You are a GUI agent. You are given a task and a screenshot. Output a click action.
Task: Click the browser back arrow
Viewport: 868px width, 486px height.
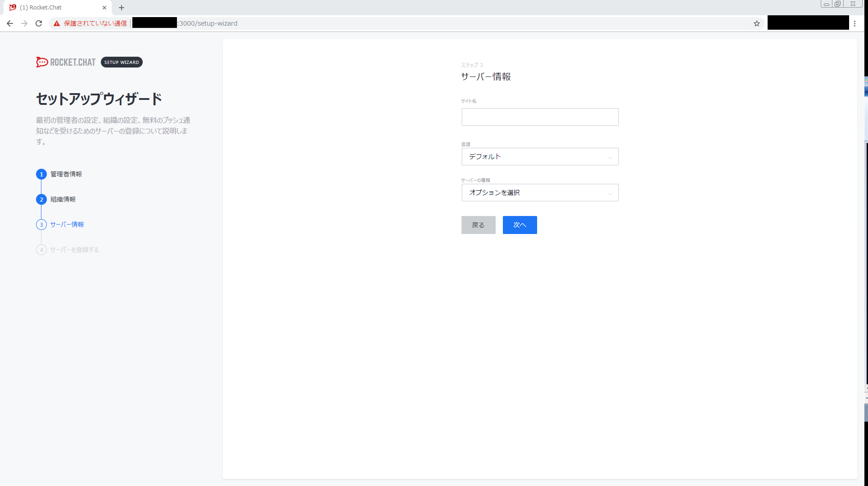click(10, 23)
